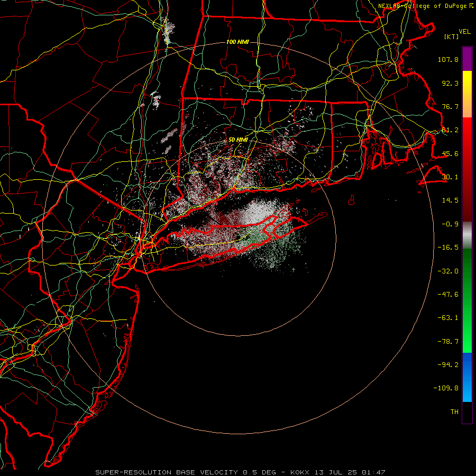Click the purple segment of the velocity color bar
The height and width of the screenshot is (476, 476).
pyautogui.click(x=467, y=59)
